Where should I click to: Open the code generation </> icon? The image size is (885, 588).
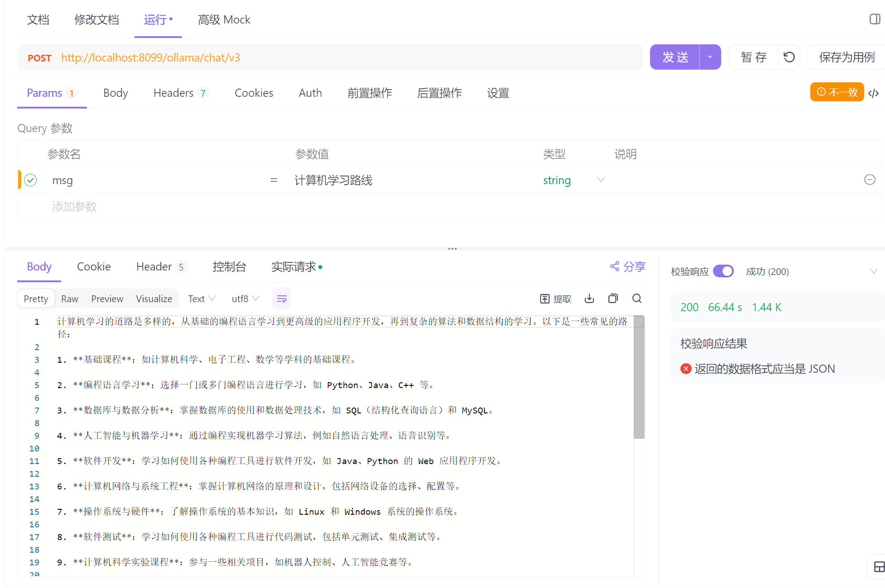click(873, 93)
